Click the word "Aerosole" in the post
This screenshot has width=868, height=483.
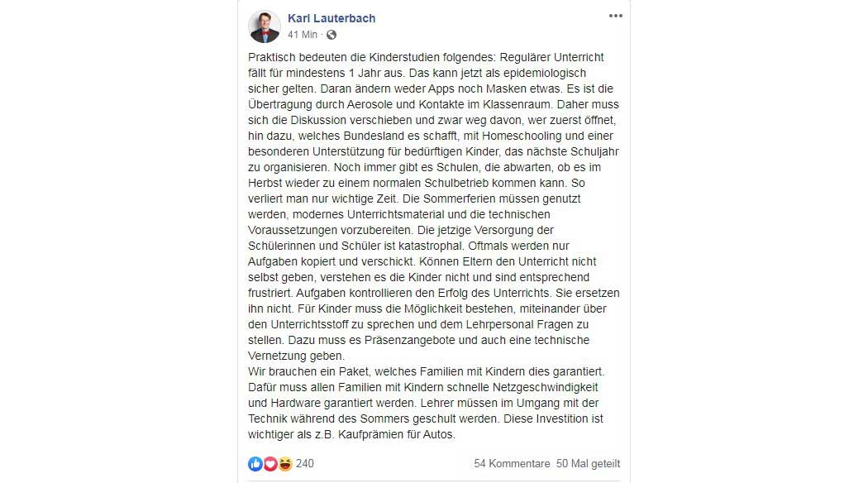coord(370,105)
